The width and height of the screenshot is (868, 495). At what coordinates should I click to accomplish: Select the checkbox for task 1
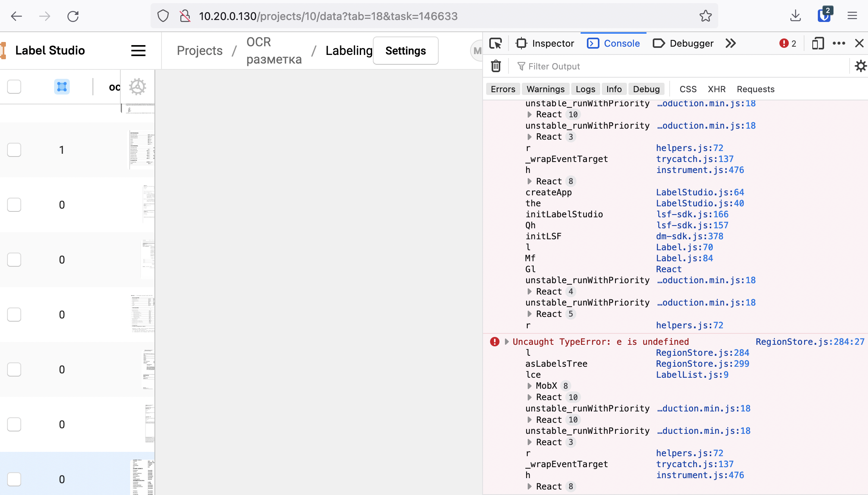(14, 150)
